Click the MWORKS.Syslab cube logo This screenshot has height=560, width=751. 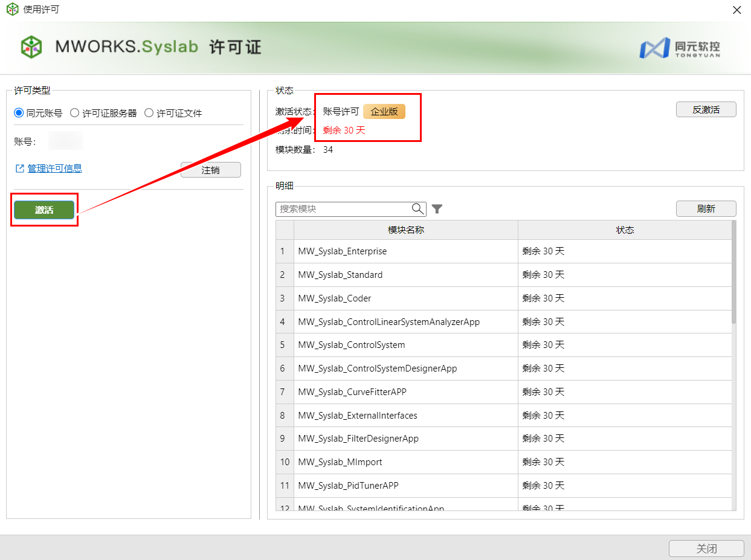tap(31, 47)
